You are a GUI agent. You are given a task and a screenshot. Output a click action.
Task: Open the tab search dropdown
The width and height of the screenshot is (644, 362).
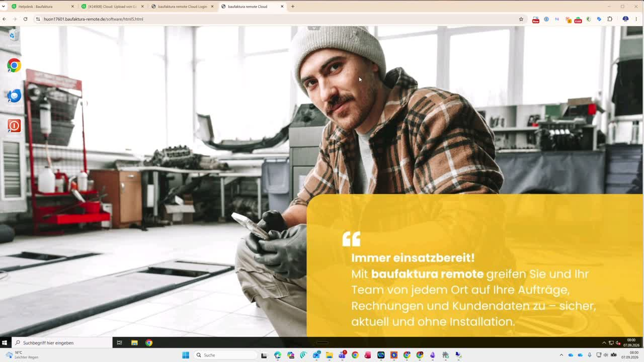pyautogui.click(x=4, y=7)
